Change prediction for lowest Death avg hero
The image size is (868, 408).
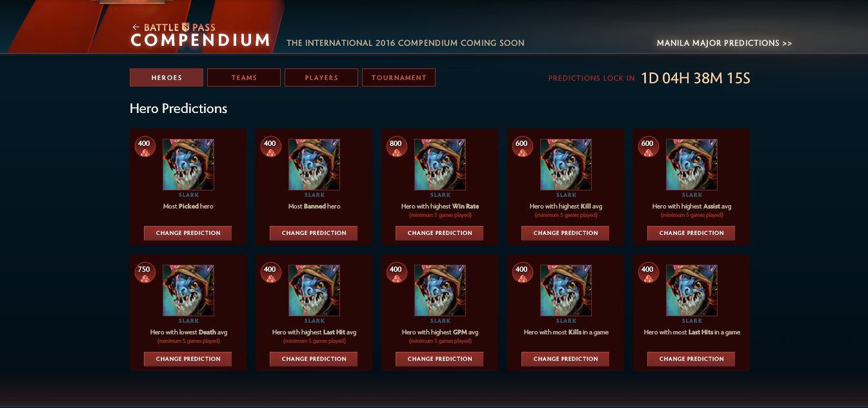pos(188,359)
